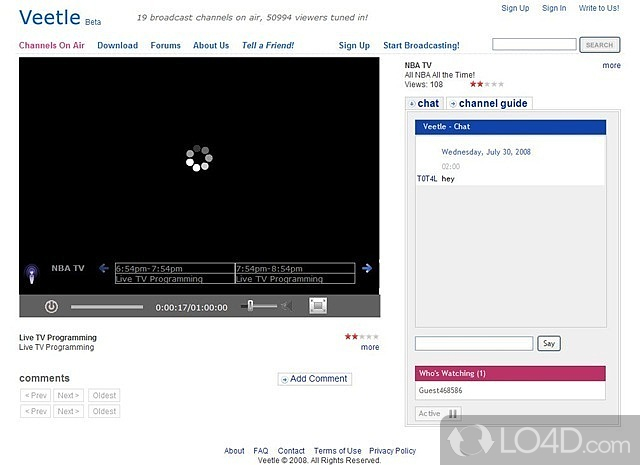Select the chat tab

[x=423, y=104]
